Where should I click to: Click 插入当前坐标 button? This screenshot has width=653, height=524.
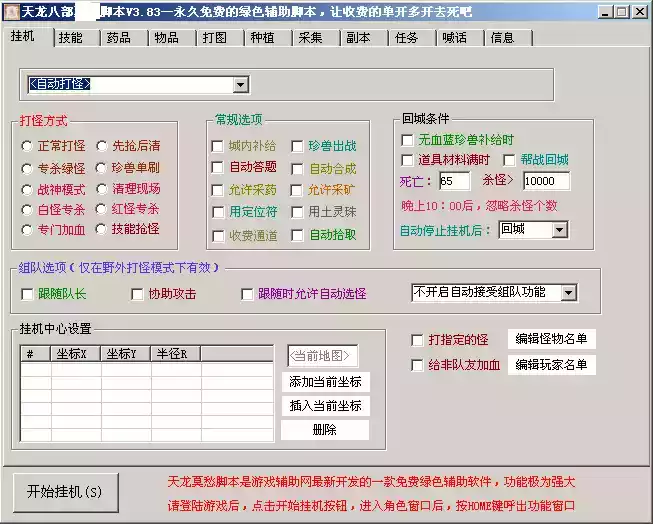pyautogui.click(x=325, y=406)
